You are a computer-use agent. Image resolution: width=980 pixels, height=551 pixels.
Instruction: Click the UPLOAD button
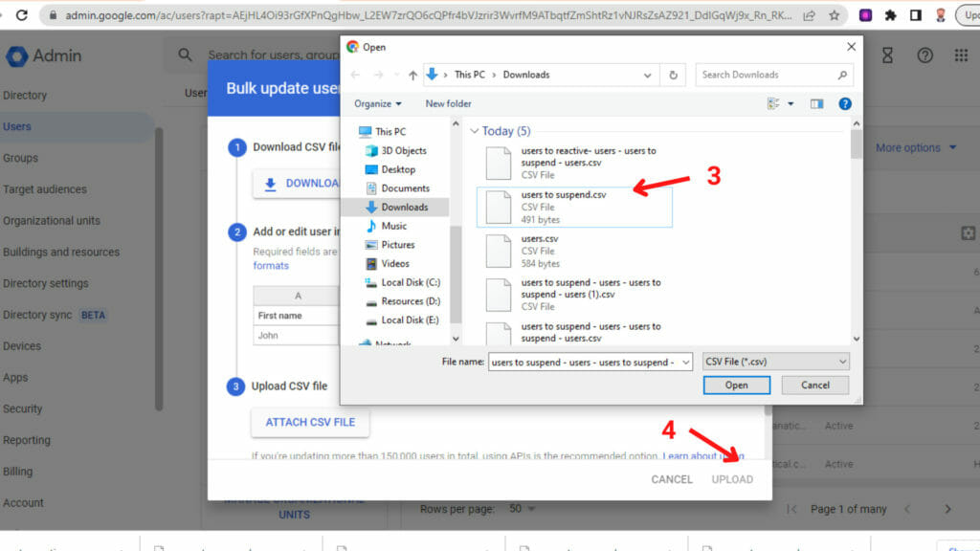732,479
